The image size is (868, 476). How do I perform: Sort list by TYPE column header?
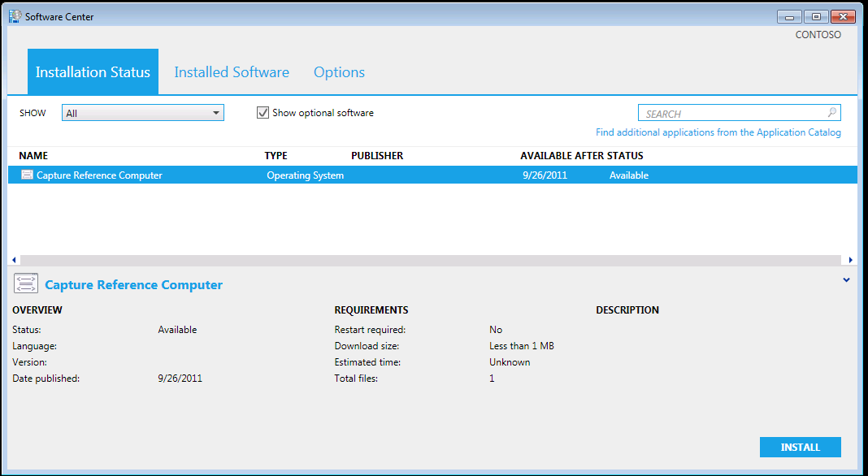(276, 155)
